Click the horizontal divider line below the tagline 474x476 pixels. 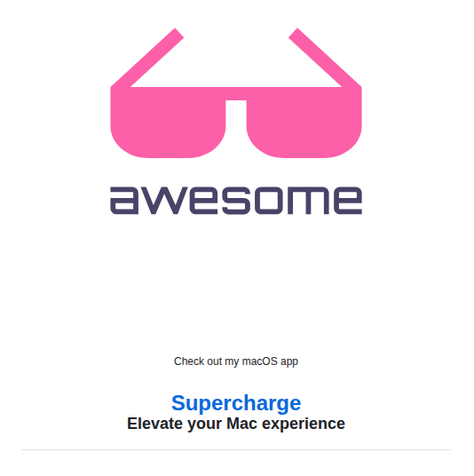236,449
